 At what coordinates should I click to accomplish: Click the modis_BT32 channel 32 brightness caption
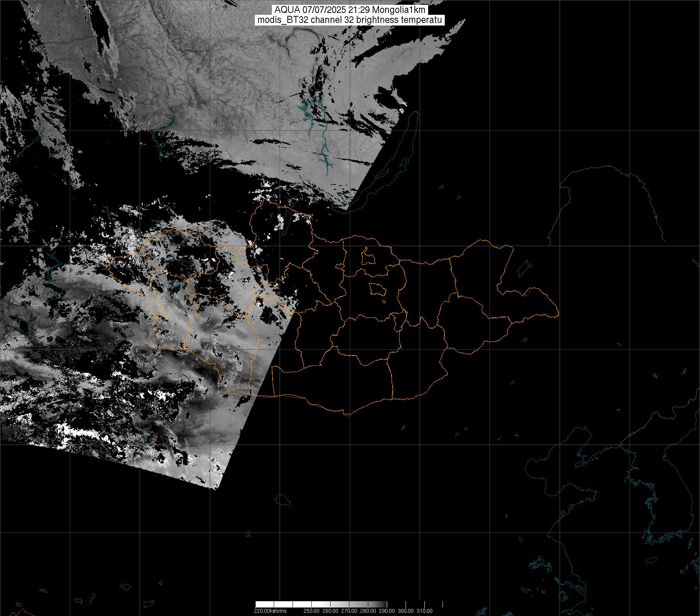click(350, 20)
